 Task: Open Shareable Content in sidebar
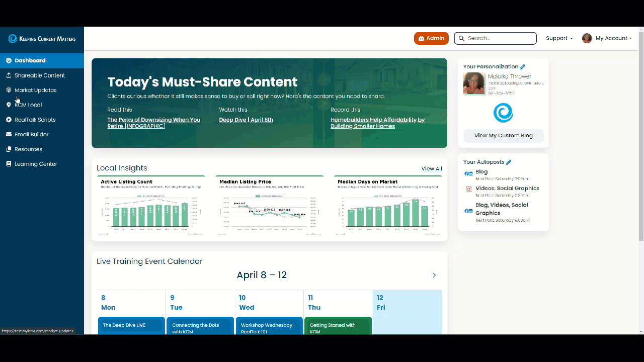click(42, 75)
